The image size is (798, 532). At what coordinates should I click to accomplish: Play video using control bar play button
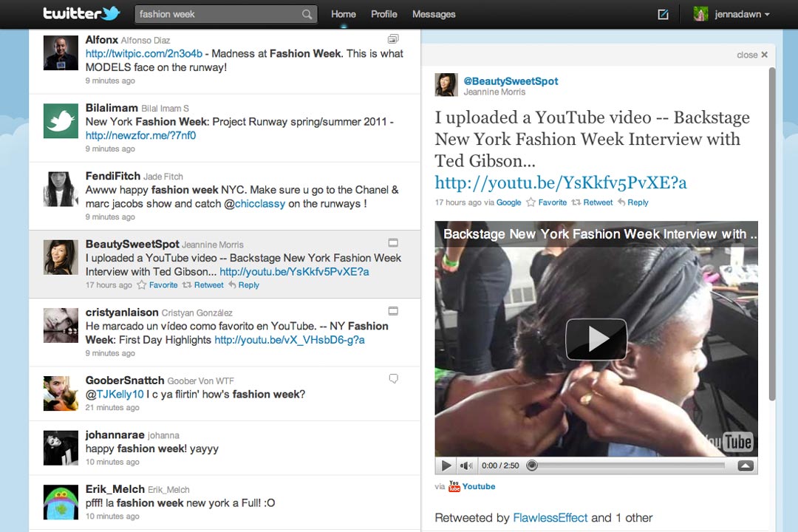pyautogui.click(x=446, y=465)
